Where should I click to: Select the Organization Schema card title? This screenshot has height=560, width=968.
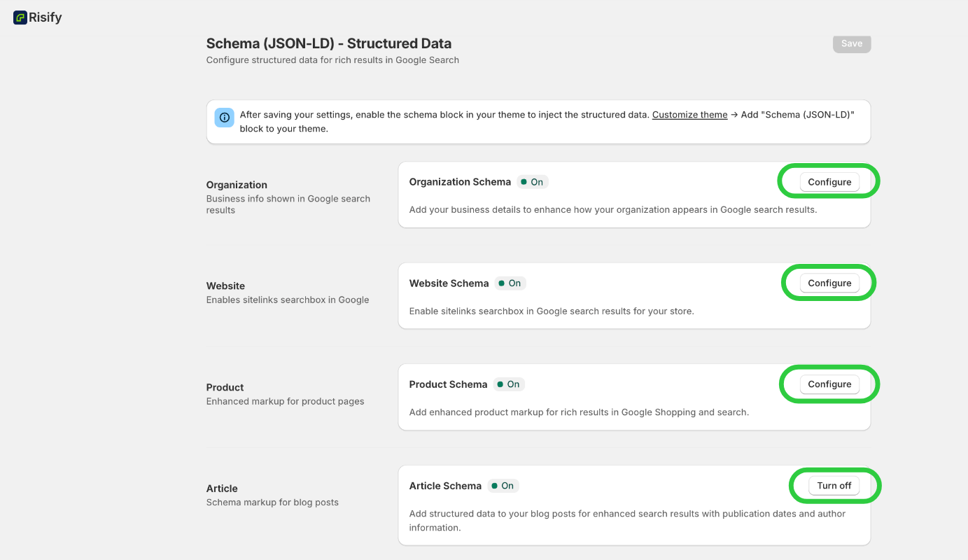[460, 182]
